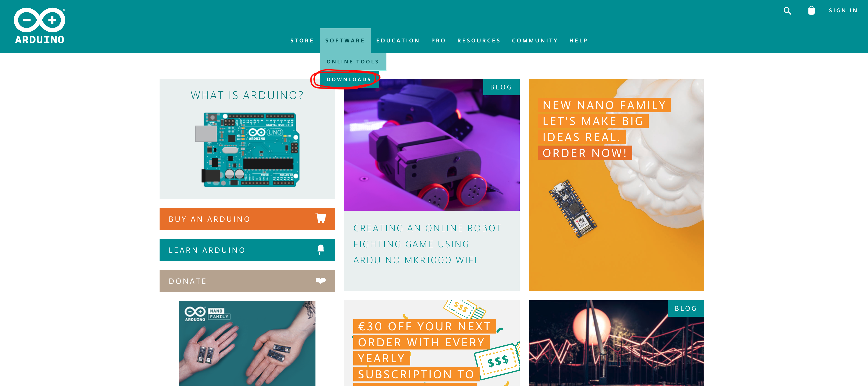Click the bell icon on Learn Arduino
The image size is (868, 386).
coord(320,250)
